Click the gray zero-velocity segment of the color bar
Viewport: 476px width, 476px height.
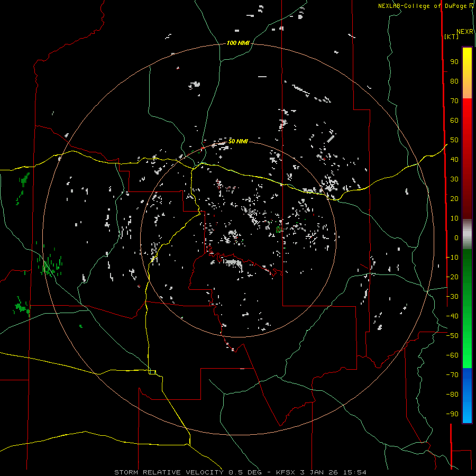pos(467,234)
